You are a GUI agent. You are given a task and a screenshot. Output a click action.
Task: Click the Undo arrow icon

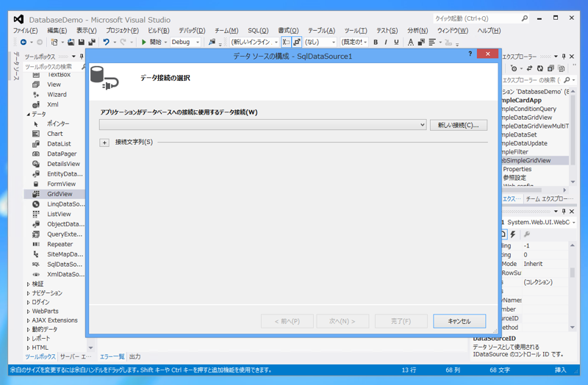click(x=107, y=42)
